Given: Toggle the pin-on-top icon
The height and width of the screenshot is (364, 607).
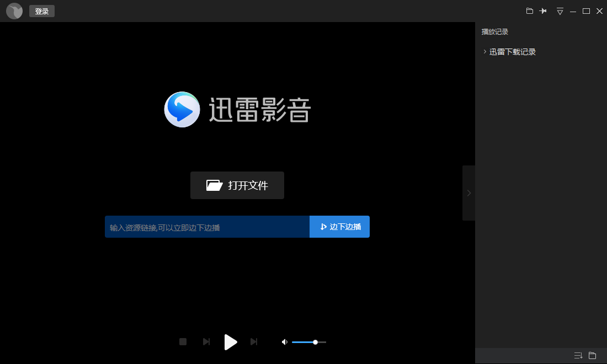Looking at the screenshot, I should 544,11.
